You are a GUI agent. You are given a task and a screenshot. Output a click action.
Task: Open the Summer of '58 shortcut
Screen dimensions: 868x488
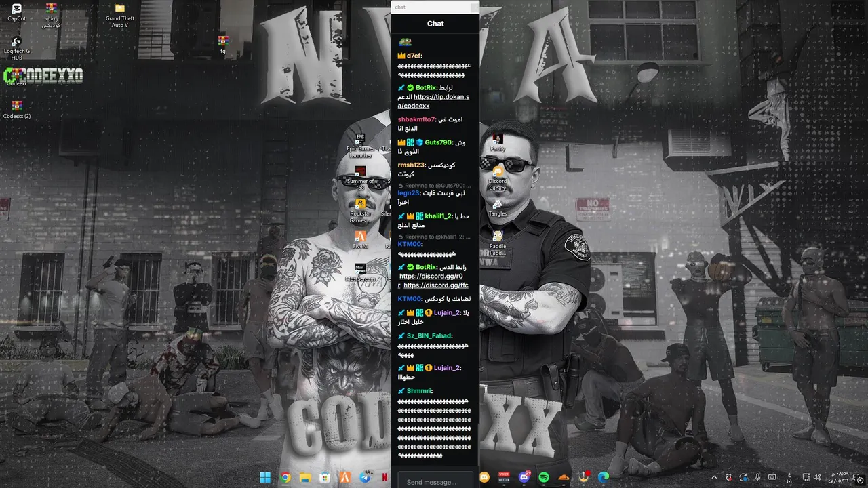360,177
